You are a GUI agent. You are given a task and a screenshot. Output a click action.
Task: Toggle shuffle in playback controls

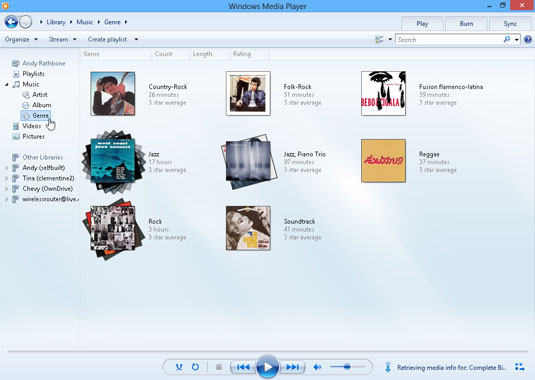click(179, 367)
